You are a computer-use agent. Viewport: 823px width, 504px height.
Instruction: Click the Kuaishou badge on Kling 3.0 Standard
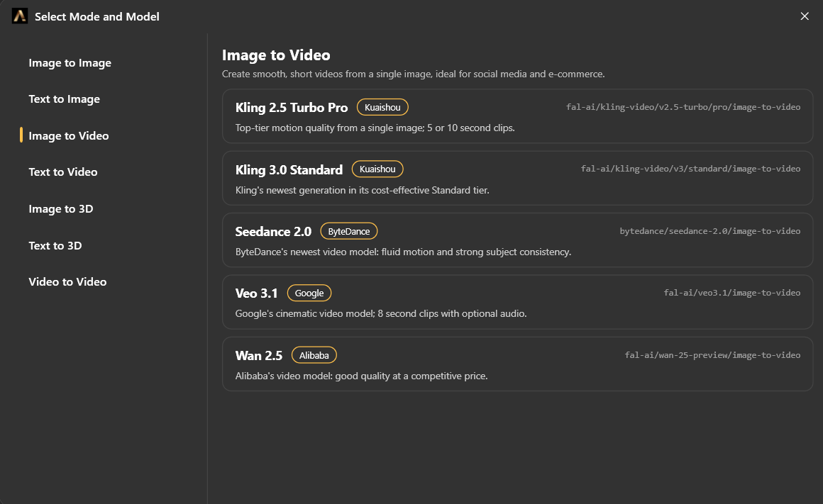click(x=377, y=169)
